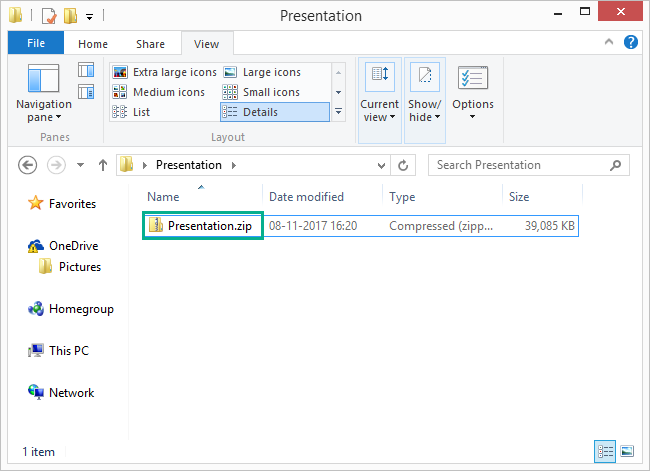The image size is (650, 471).
Task: Go up one folder level
Action: pos(103,165)
